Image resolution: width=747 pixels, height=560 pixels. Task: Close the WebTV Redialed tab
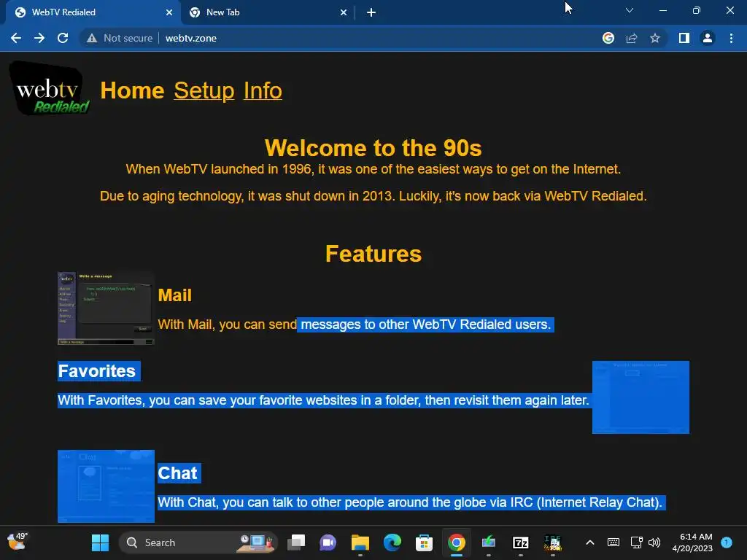pyautogui.click(x=169, y=12)
